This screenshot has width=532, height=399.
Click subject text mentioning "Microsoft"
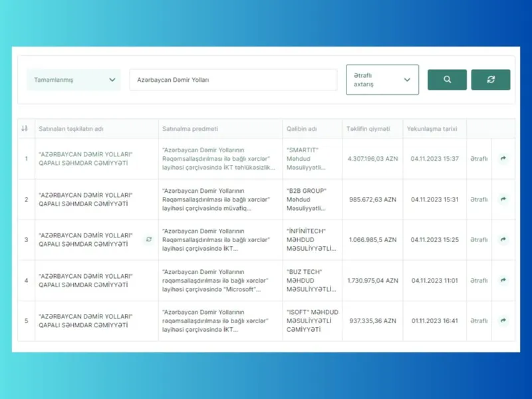(215, 280)
